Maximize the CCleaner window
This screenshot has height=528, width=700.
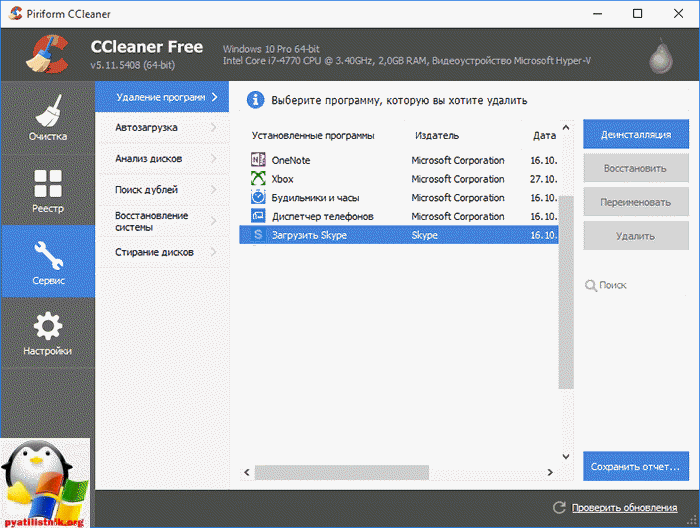pyautogui.click(x=638, y=14)
